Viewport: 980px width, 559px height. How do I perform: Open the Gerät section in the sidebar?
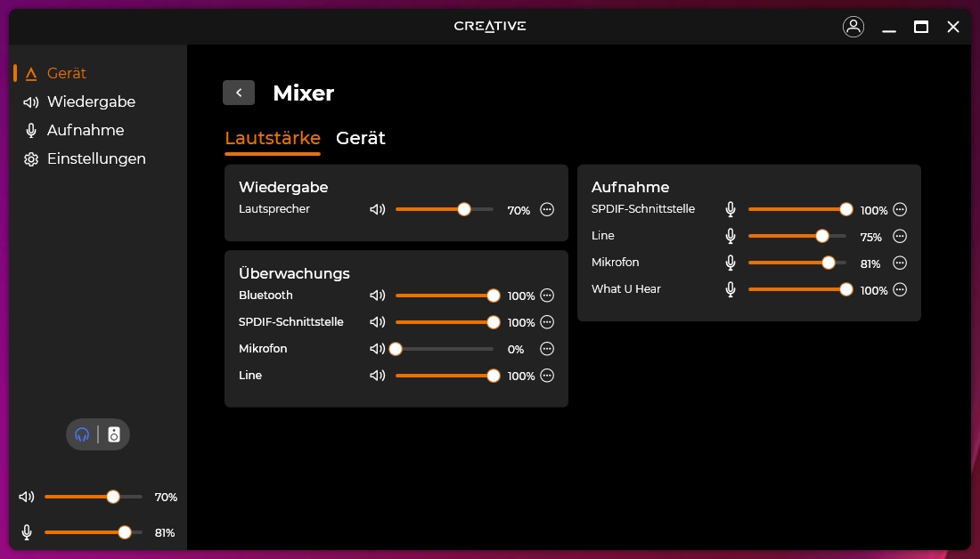tap(66, 74)
